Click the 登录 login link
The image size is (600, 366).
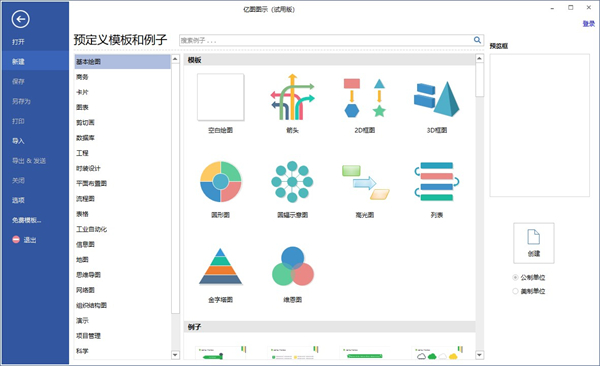click(589, 24)
